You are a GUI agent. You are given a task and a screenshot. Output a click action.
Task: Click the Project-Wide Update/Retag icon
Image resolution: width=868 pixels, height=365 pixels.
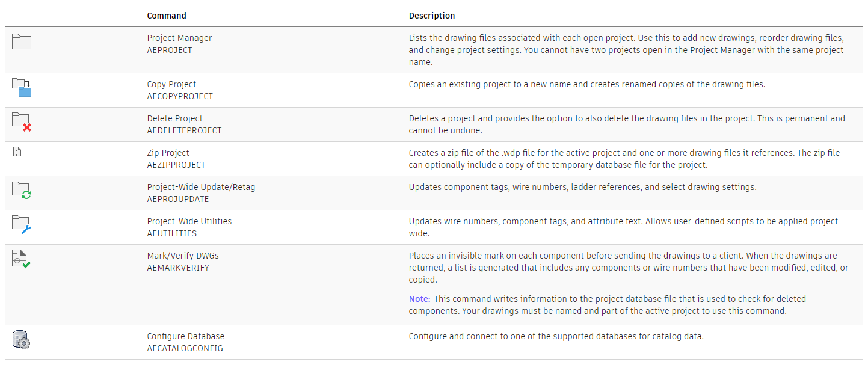pos(22,191)
